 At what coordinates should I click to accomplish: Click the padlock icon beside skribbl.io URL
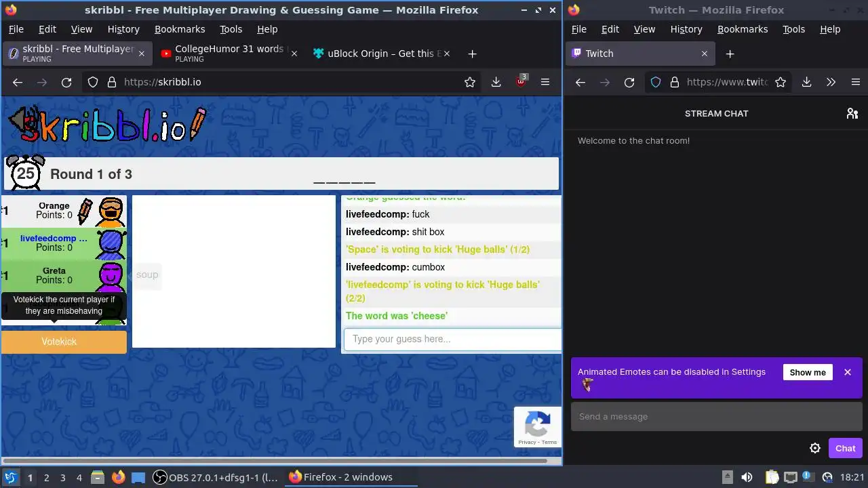pyautogui.click(x=112, y=82)
